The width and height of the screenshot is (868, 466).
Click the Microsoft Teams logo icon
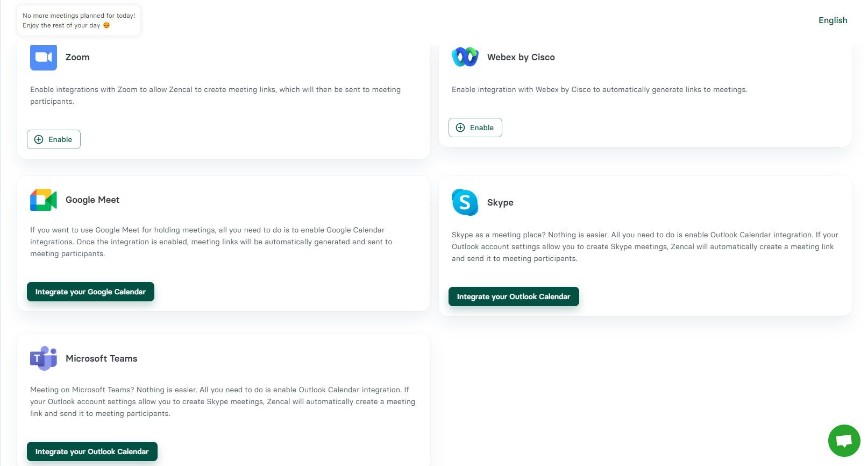[44, 358]
